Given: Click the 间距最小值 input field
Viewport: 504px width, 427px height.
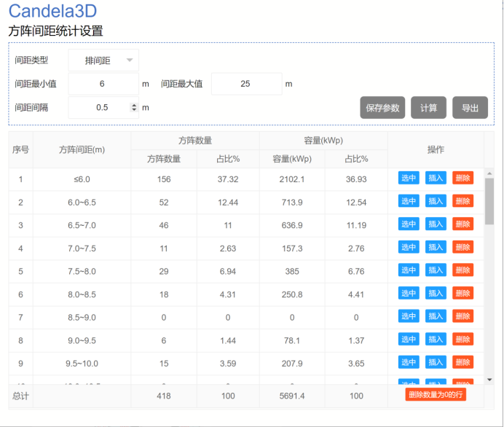Looking at the screenshot, I should point(103,84).
